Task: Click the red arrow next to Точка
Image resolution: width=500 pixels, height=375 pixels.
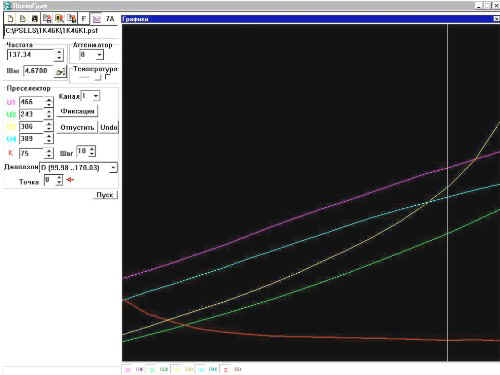Action: (70, 180)
